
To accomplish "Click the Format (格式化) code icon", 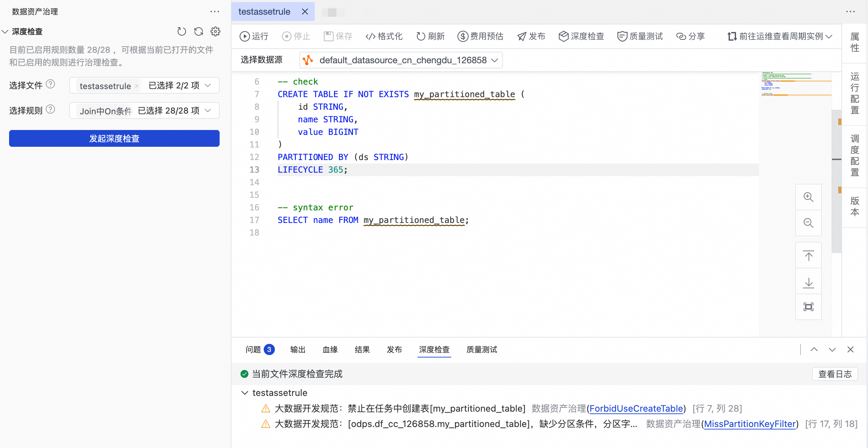I will click(x=370, y=36).
